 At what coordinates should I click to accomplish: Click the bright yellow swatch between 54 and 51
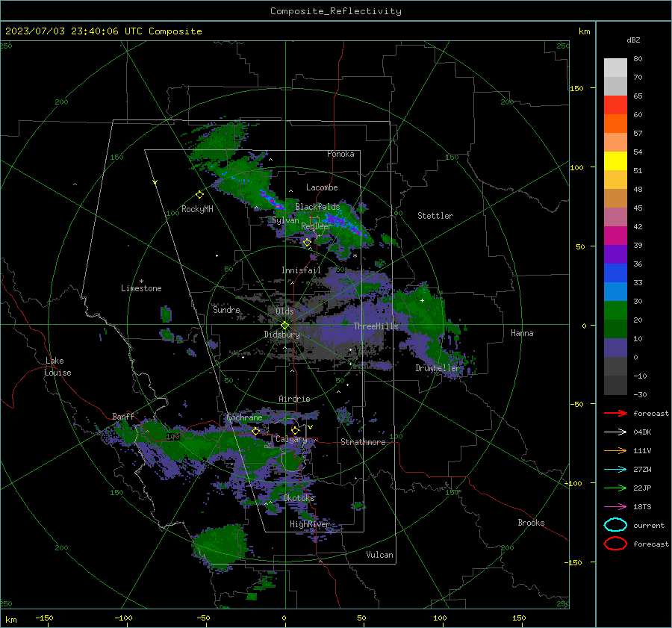click(615, 161)
